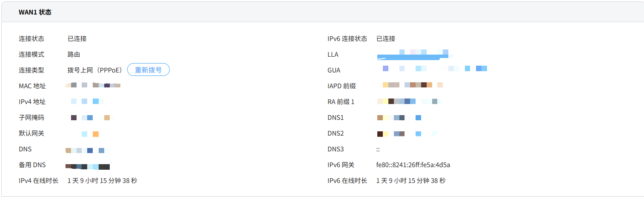Click the IPv6 在线时长 duration value
This screenshot has height=197, width=644.
tap(410, 181)
